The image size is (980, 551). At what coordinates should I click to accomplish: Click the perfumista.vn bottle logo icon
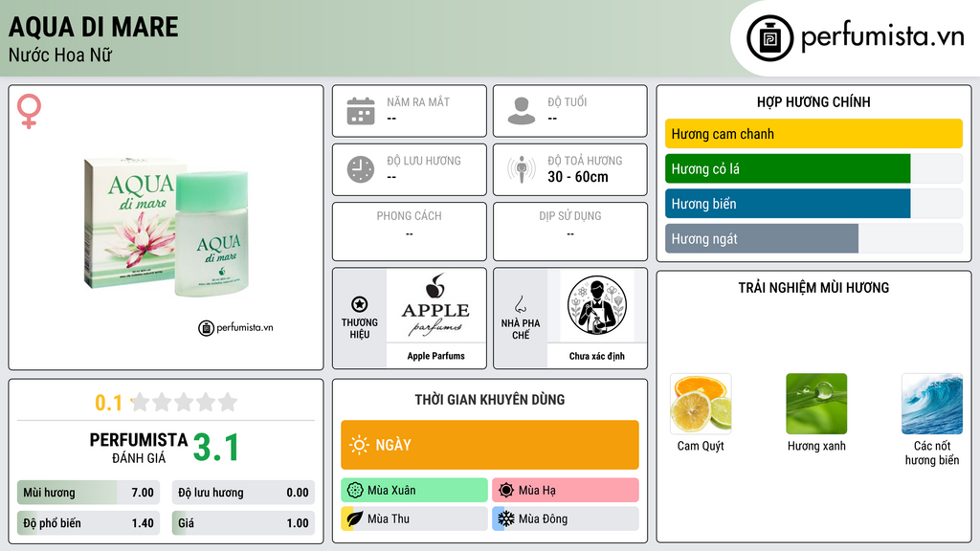769,38
